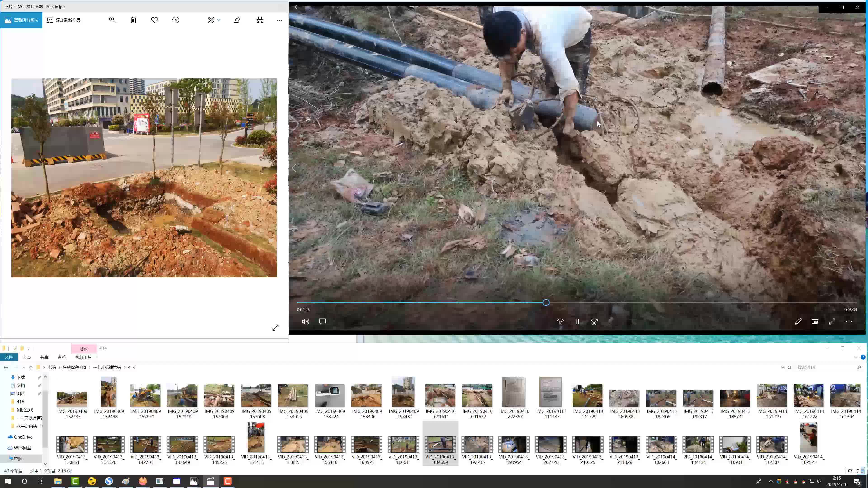The height and width of the screenshot is (488, 868).
Task: Click the video progress slider handle
Action: click(546, 303)
